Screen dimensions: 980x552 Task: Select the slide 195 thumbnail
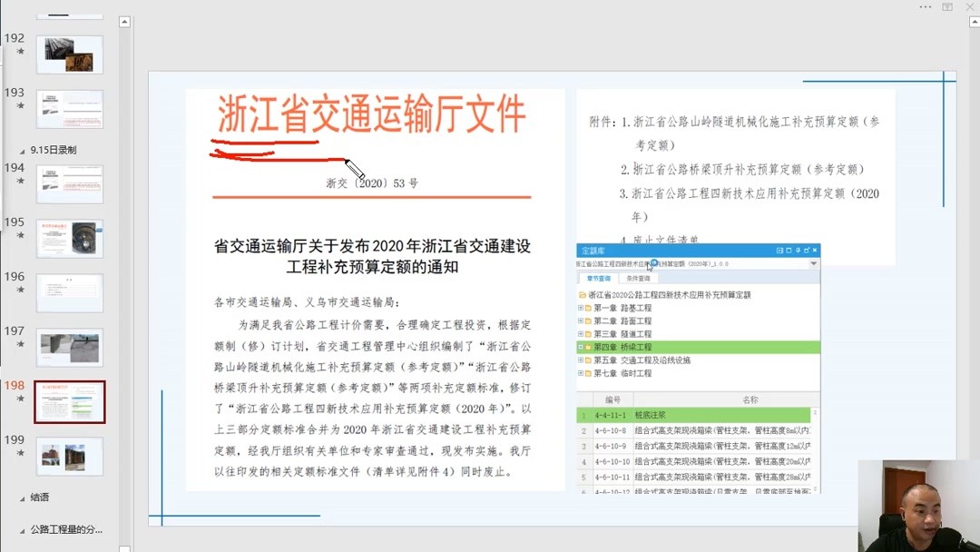70,238
